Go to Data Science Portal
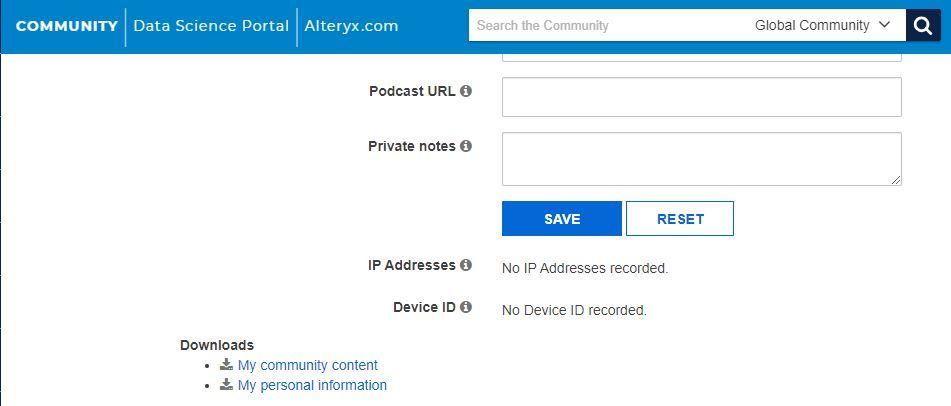 [211, 26]
